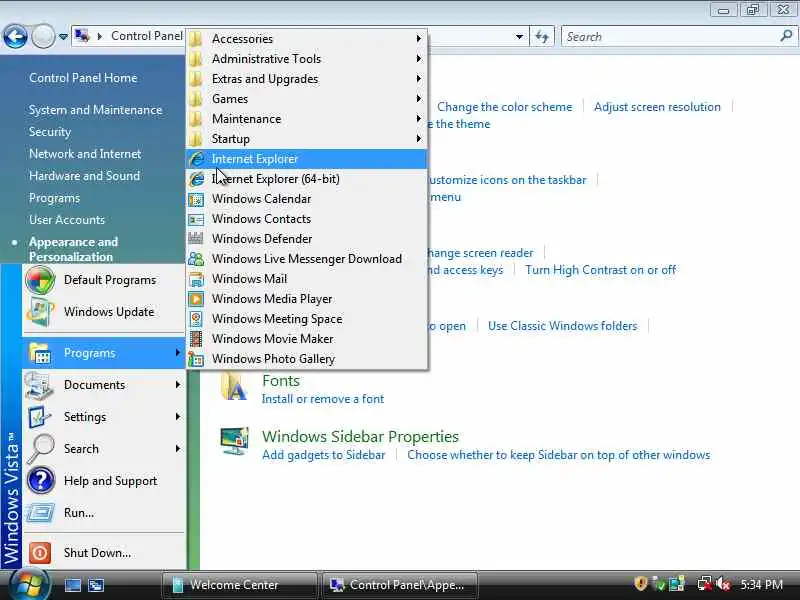The width and height of the screenshot is (800, 600).
Task: Click the Windows Meeting Space icon
Action: [x=196, y=319]
